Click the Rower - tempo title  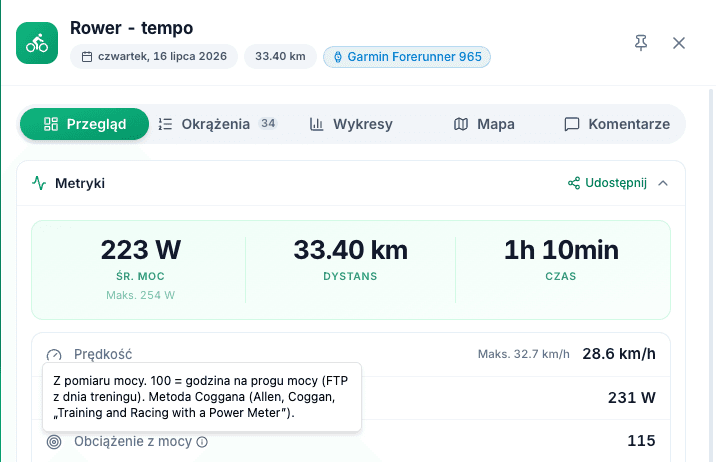coord(132,28)
